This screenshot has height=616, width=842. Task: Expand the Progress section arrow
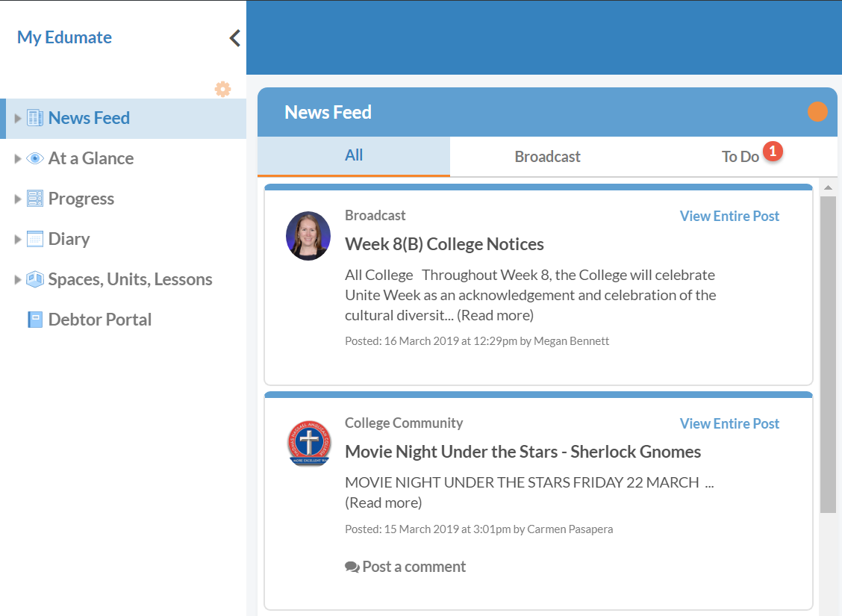[18, 199]
